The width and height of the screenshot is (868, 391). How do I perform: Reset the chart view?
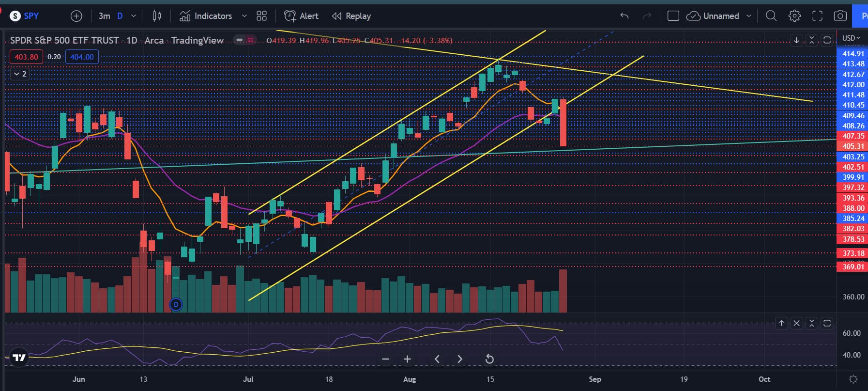[489, 359]
